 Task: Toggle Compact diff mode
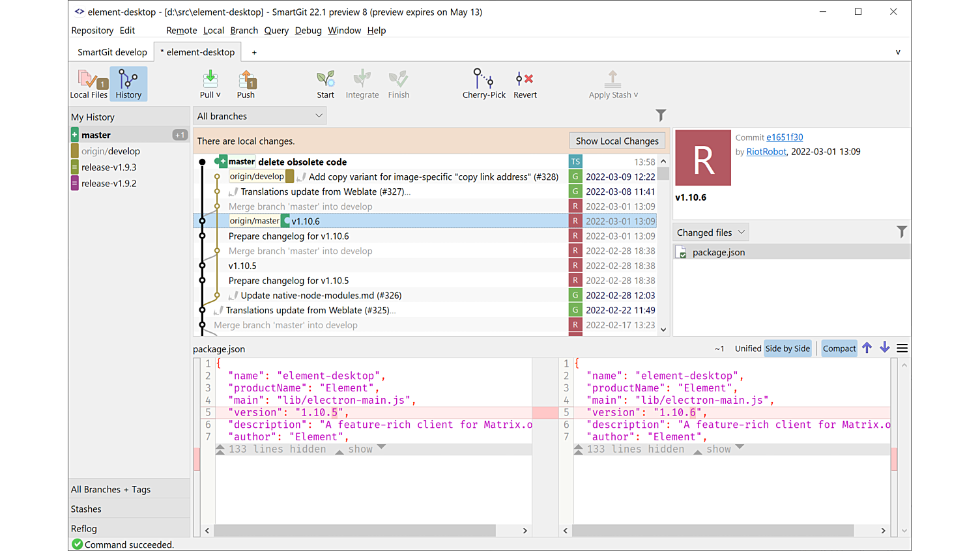[x=839, y=348]
